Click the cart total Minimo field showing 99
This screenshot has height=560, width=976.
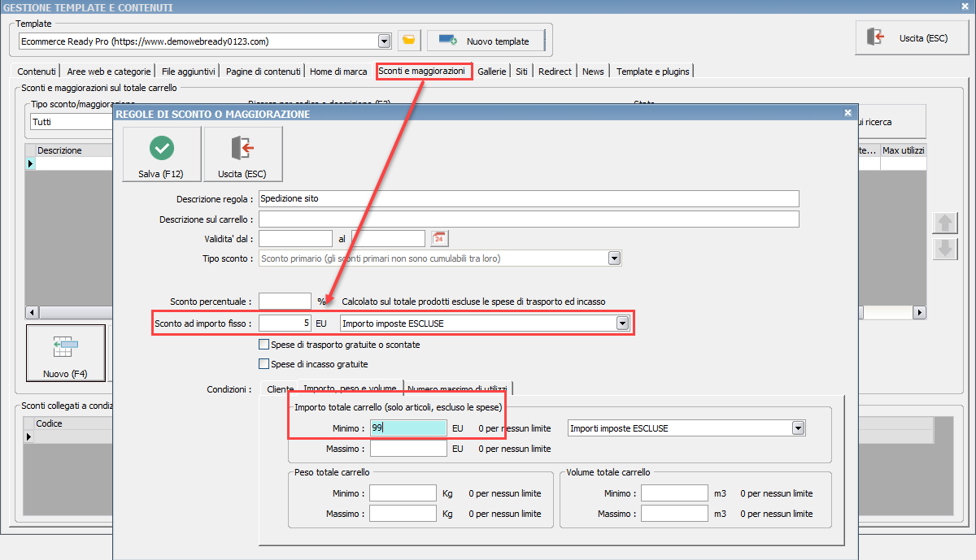[408, 428]
